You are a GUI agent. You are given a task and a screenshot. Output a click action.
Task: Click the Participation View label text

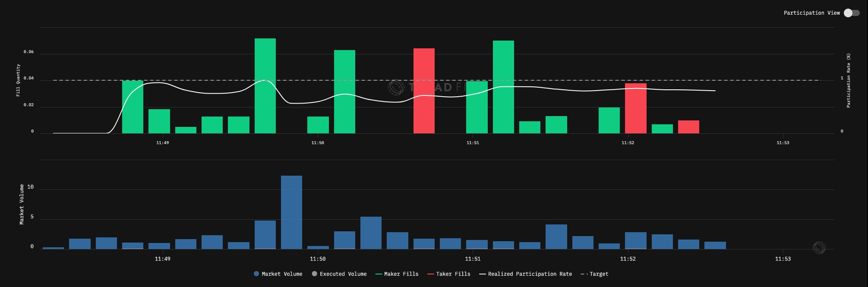coord(811,13)
